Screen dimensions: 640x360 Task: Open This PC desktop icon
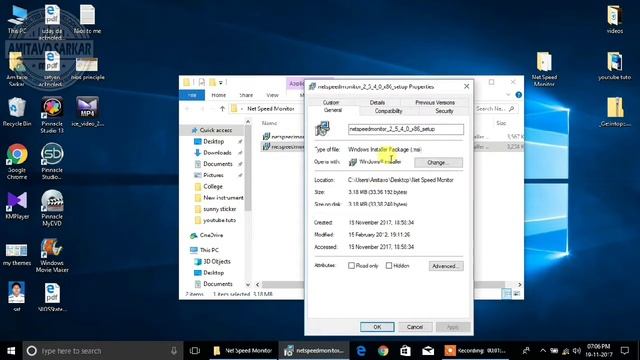[x=17, y=19]
